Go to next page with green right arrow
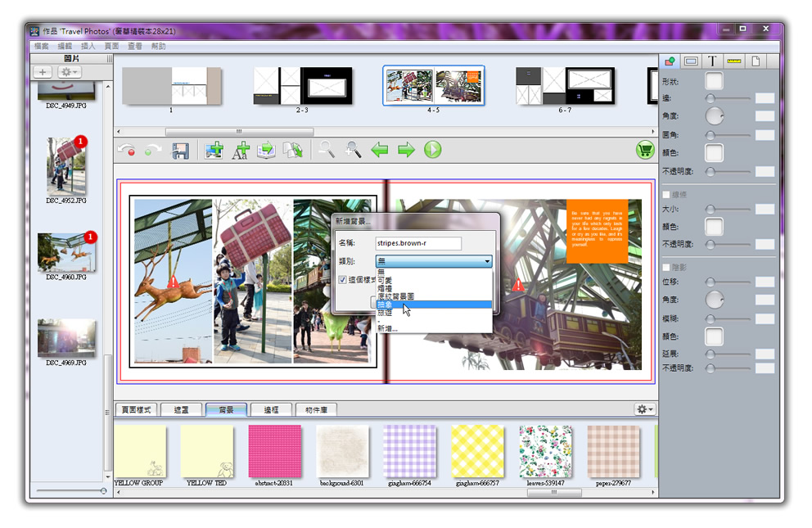Viewport: 812px width, 528px height. coord(406,150)
